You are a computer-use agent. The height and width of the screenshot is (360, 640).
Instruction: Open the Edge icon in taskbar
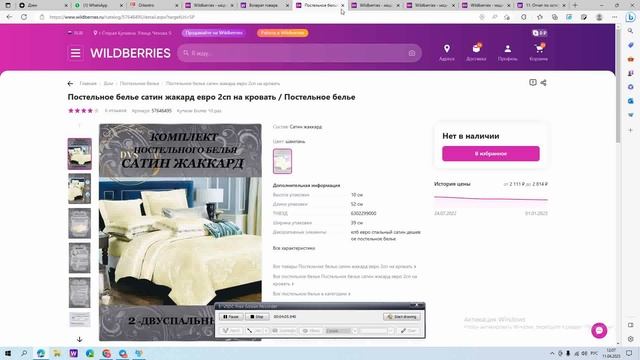41,353
